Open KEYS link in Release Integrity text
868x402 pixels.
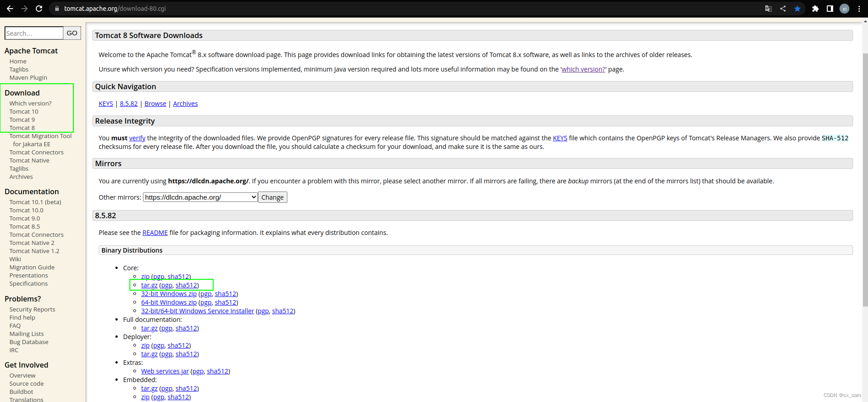tap(560, 138)
